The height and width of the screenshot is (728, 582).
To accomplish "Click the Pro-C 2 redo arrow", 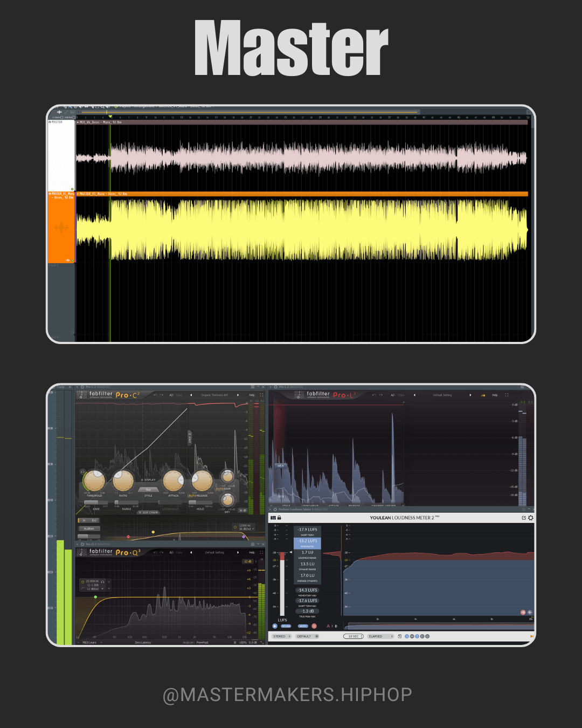I will [162, 395].
